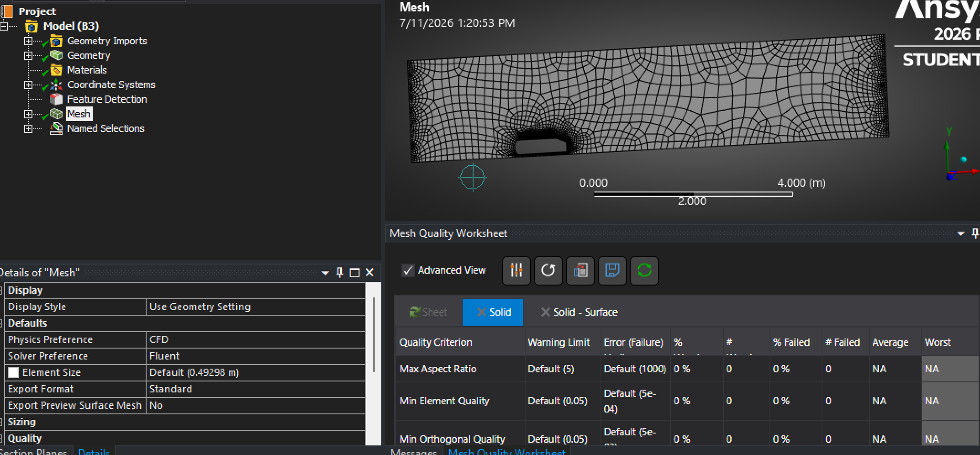Viewport: 980px width, 455px height.
Task: Toggle the Advanced View checkbox
Action: (408, 270)
